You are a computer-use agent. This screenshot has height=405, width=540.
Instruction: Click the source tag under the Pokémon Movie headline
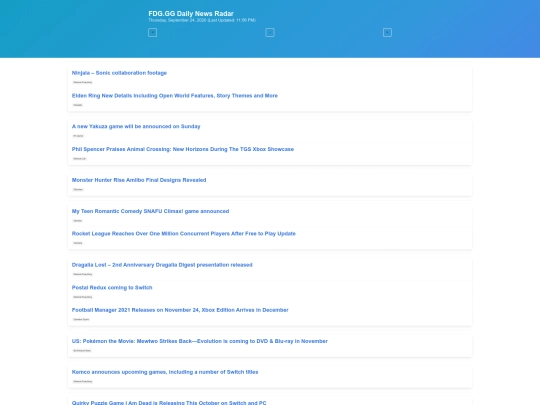click(82, 351)
